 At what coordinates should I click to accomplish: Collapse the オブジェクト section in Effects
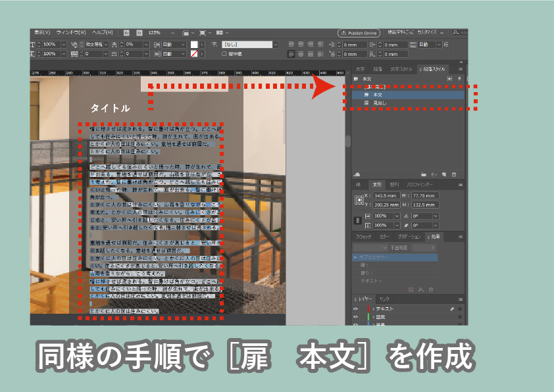(x=355, y=257)
